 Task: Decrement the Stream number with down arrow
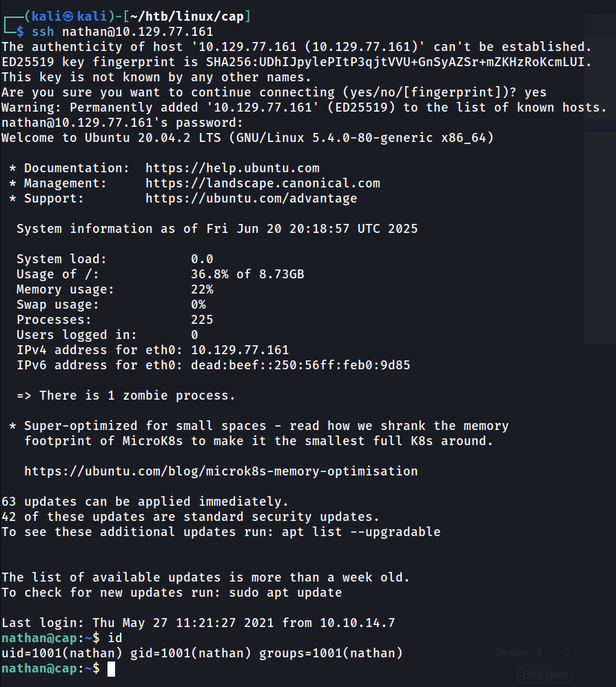pyautogui.click(x=566, y=655)
